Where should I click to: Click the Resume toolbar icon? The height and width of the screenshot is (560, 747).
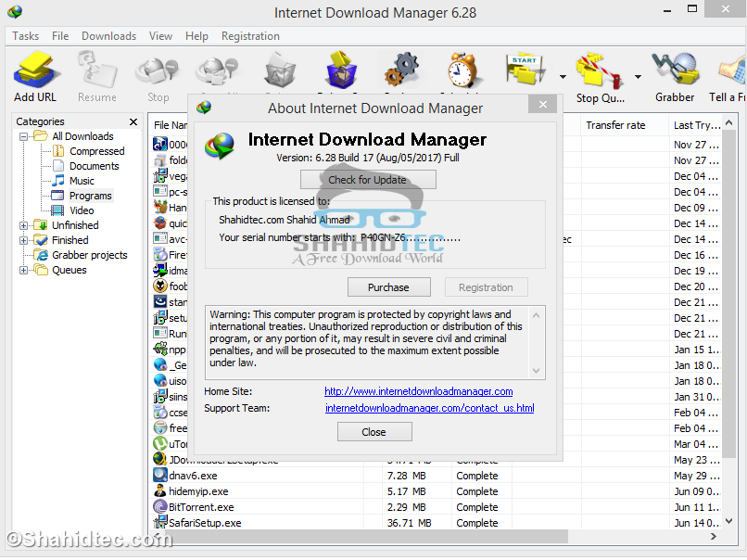(97, 71)
